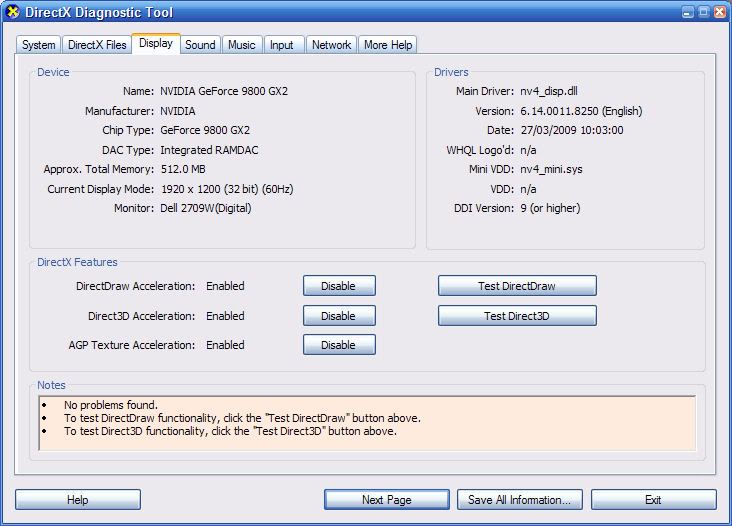Image resolution: width=732 pixels, height=526 pixels.
Task: Go to the Sound tab
Action: [x=200, y=45]
